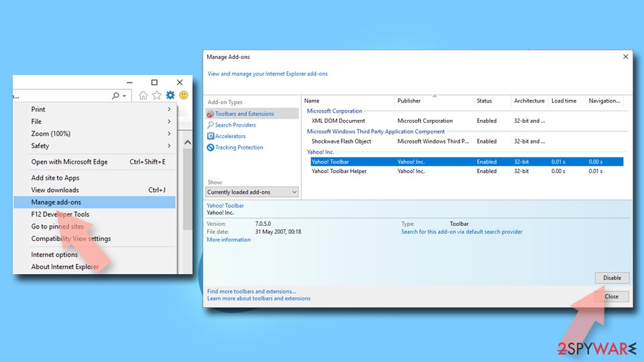644x362 pixels.
Task: Click the Home icon in Internet Explorer
Action: pyautogui.click(x=143, y=95)
